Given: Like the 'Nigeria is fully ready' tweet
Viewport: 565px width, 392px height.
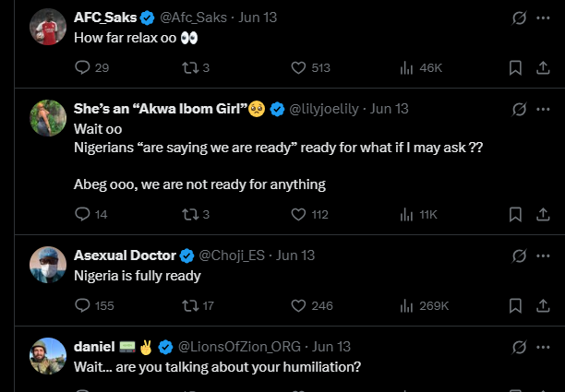Looking at the screenshot, I should [298, 306].
